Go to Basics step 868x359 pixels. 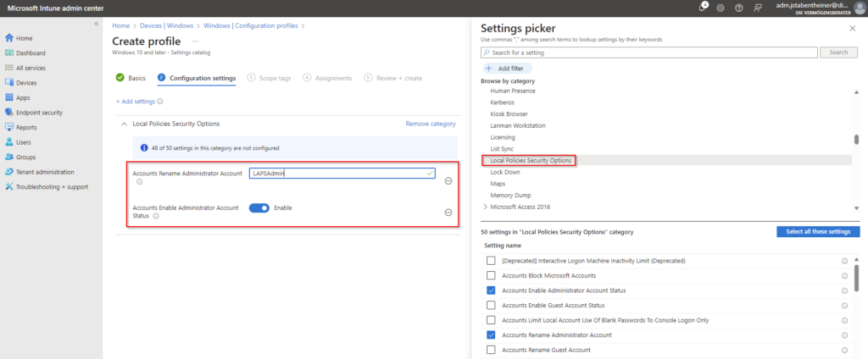(x=131, y=78)
